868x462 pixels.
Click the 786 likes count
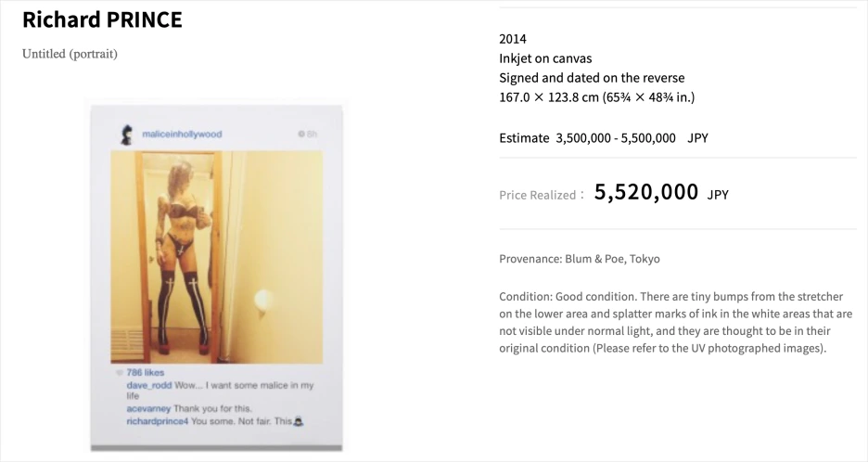coord(146,372)
